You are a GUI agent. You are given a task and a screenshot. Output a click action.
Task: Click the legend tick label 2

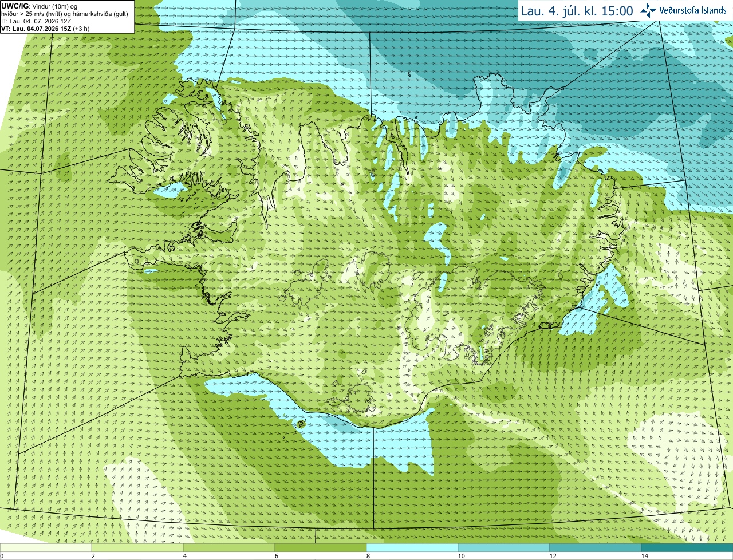(93, 556)
